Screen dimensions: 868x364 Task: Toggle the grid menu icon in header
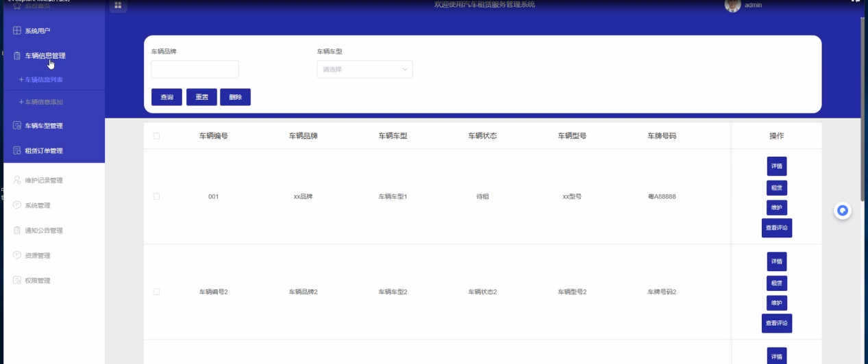[118, 6]
